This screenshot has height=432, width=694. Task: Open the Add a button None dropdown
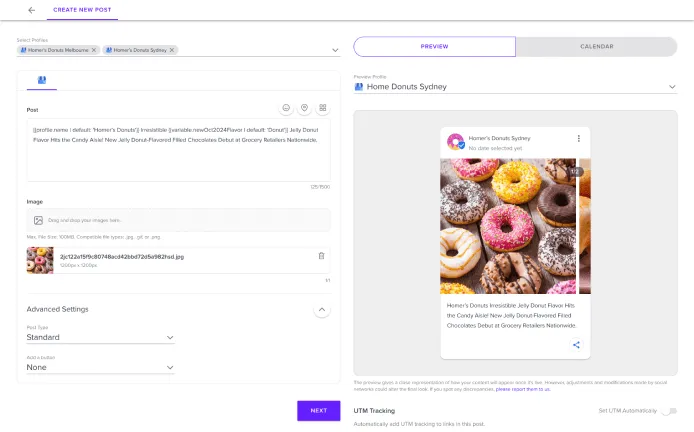click(100, 367)
